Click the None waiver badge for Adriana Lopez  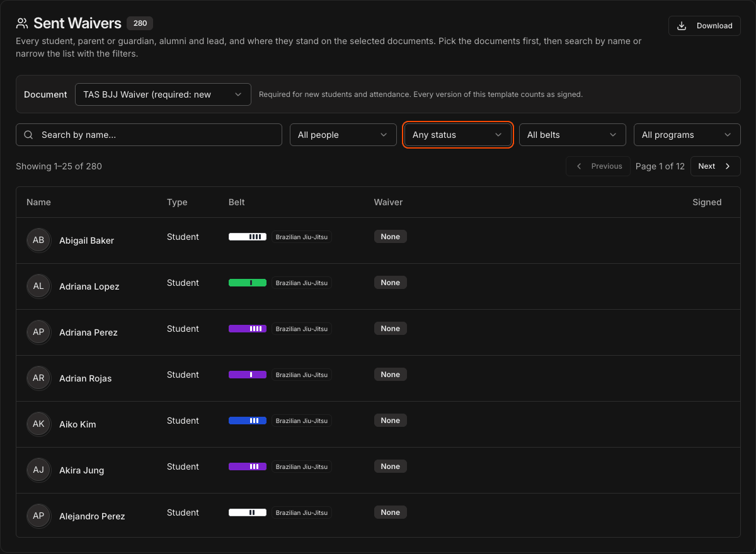pyautogui.click(x=391, y=283)
